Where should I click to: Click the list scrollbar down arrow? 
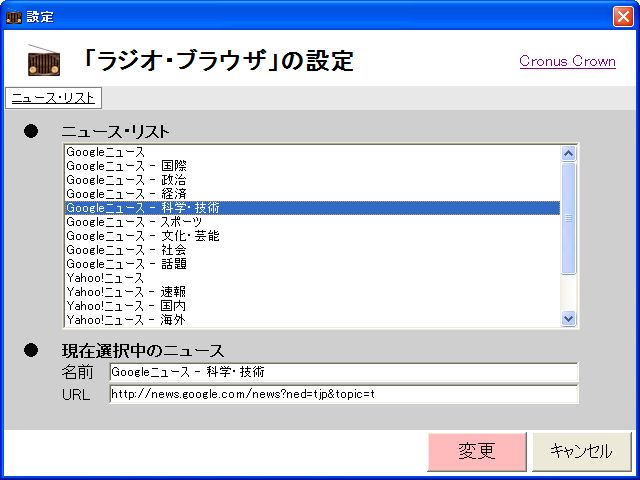[569, 318]
